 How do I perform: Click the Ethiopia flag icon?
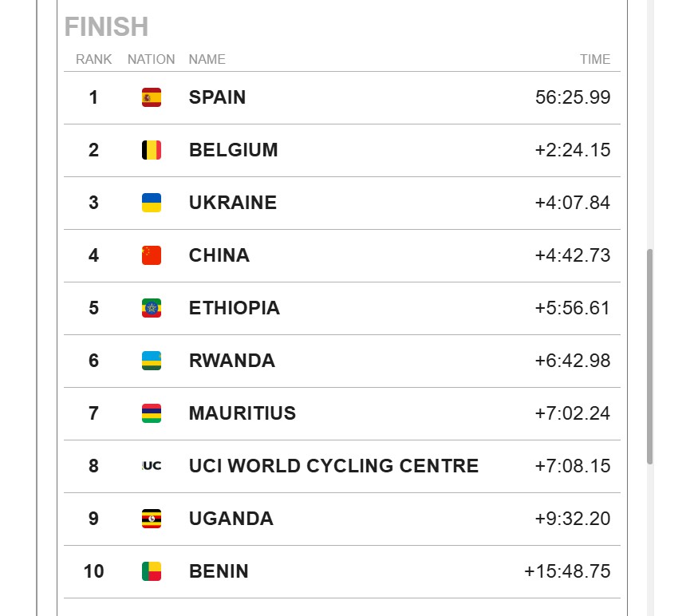point(152,308)
